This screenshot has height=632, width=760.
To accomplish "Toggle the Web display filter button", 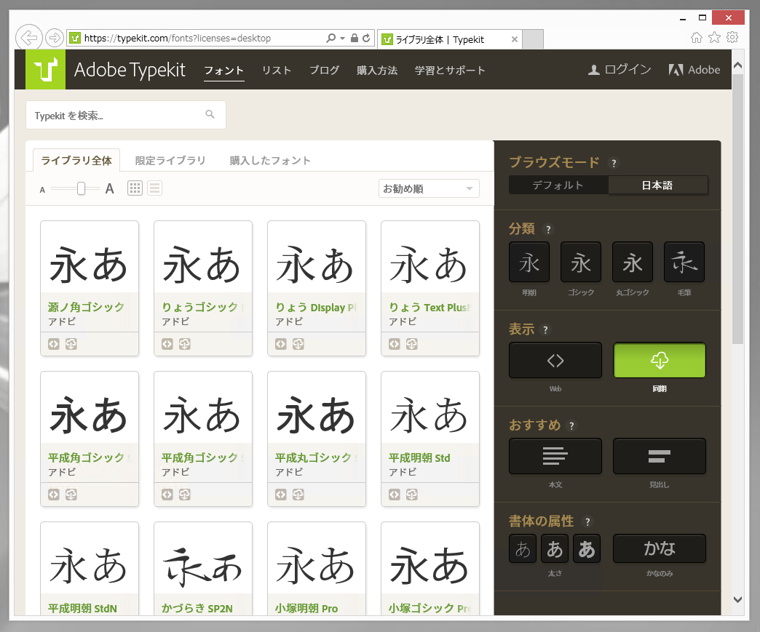I will tap(555, 360).
